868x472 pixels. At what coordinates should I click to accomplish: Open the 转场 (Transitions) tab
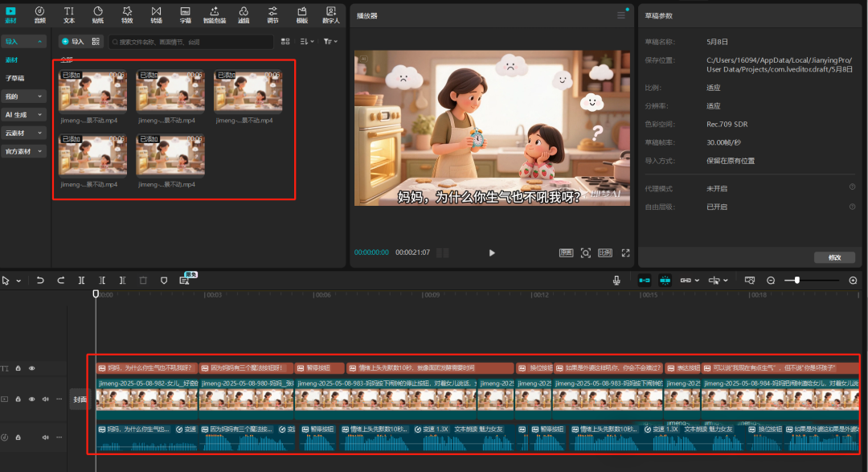[157, 14]
